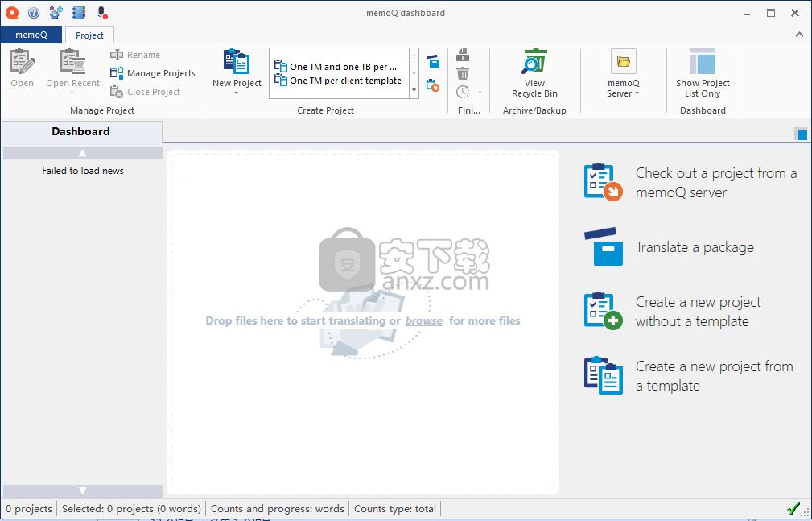Click the memoQ logo icon in title bar
This screenshot has height=521, width=812.
pyautogui.click(x=12, y=12)
